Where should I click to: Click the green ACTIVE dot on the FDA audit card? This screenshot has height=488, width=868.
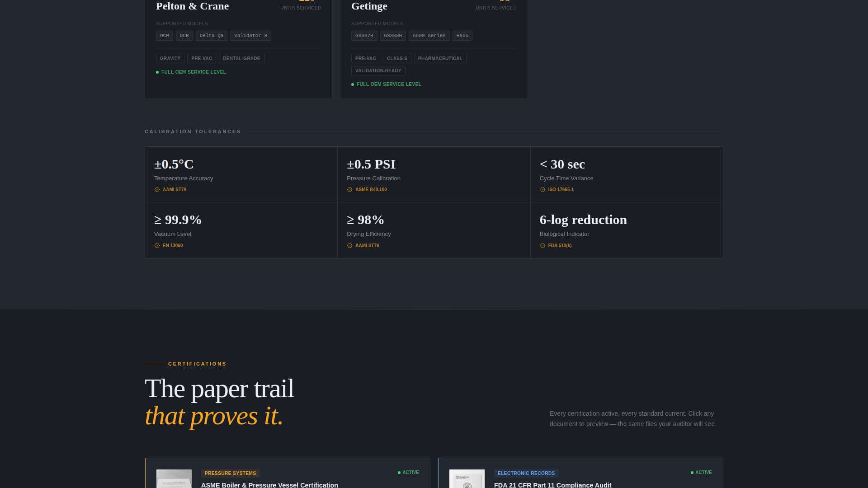pos(691,472)
